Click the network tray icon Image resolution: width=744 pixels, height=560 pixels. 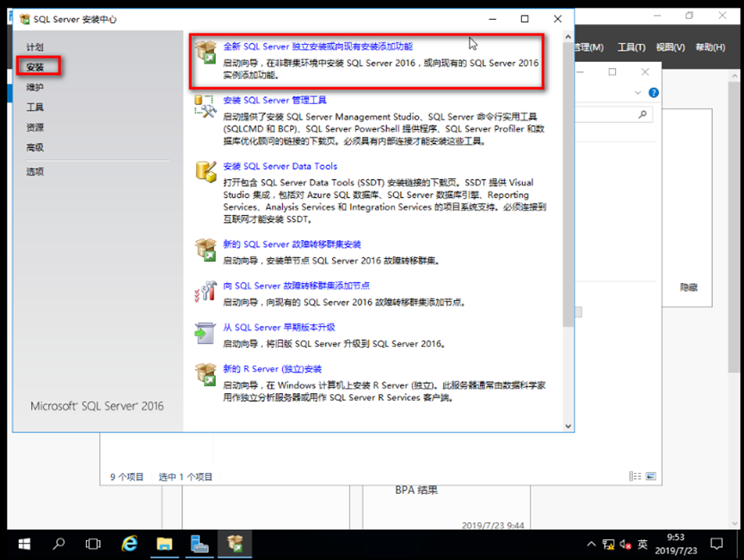pyautogui.click(x=608, y=545)
